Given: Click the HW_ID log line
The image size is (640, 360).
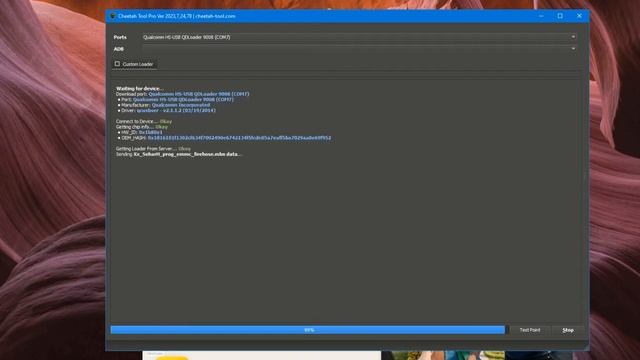Looking at the screenshot, I should pos(140,132).
